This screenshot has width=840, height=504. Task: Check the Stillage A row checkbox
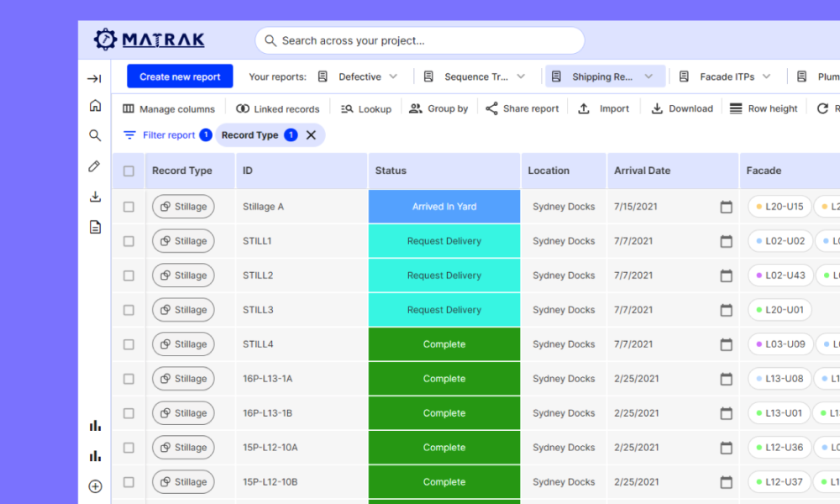click(129, 207)
